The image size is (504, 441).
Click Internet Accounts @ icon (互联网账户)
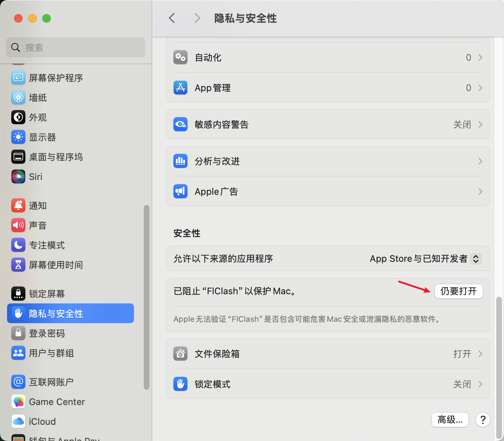pos(18,382)
